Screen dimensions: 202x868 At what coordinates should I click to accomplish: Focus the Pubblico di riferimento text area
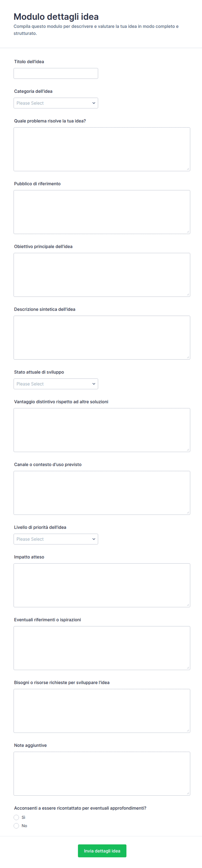pyautogui.click(x=102, y=212)
